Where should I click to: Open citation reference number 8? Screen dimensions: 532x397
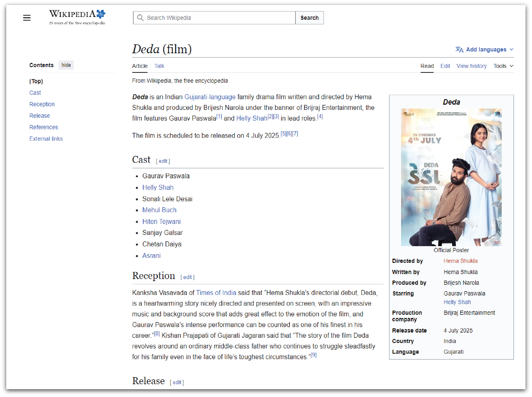(156, 333)
